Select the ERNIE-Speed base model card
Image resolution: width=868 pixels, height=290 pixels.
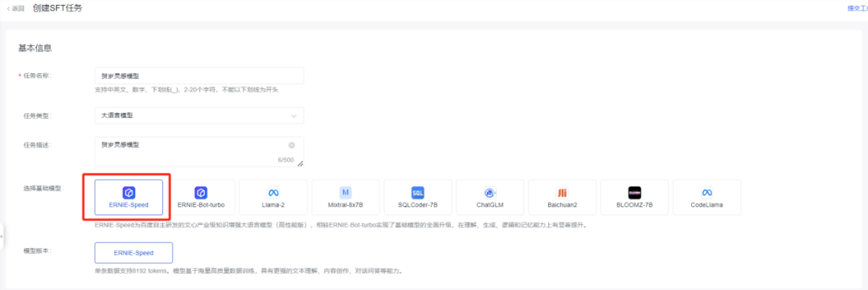(129, 197)
